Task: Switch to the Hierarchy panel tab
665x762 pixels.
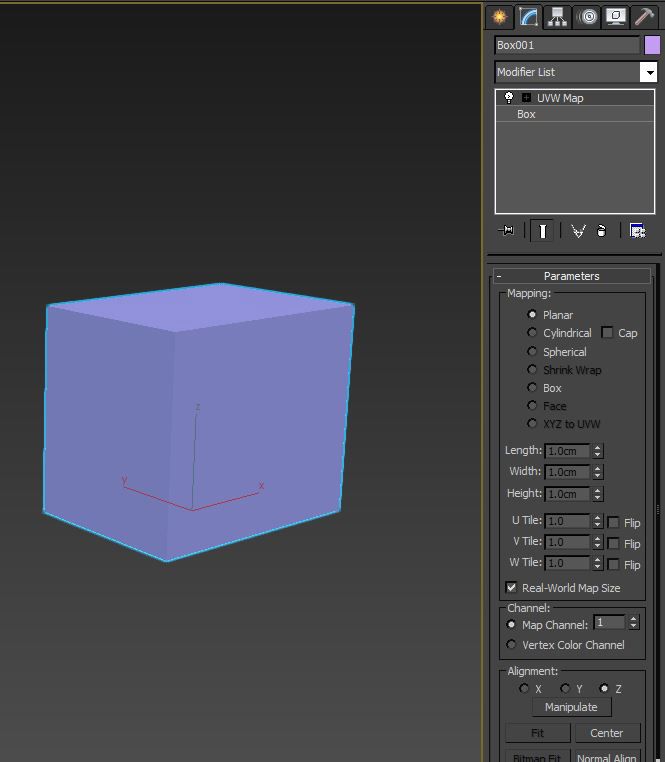Action: 558,17
